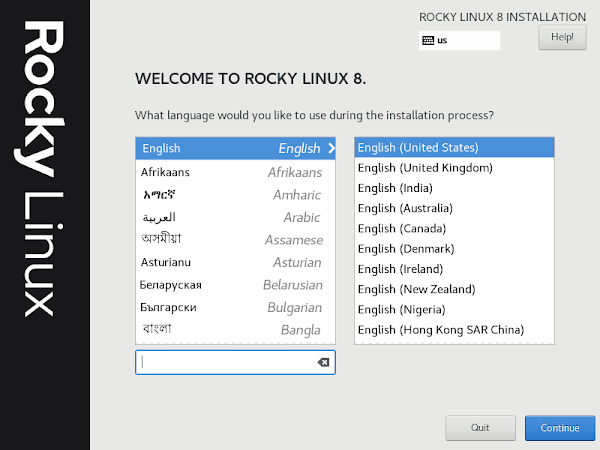Choose Arabic from the language list
Image resolution: width=600 pixels, height=450 pixels.
coord(235,217)
